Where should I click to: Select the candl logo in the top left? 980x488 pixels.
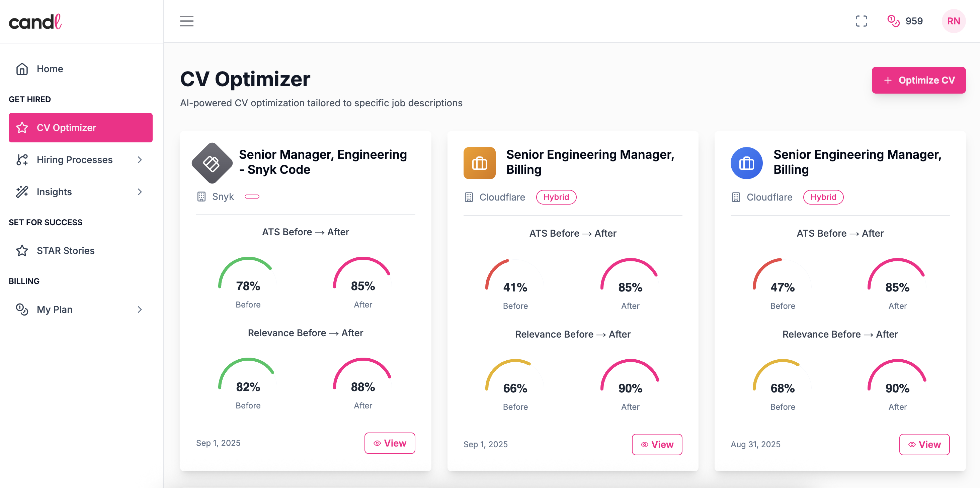point(35,22)
